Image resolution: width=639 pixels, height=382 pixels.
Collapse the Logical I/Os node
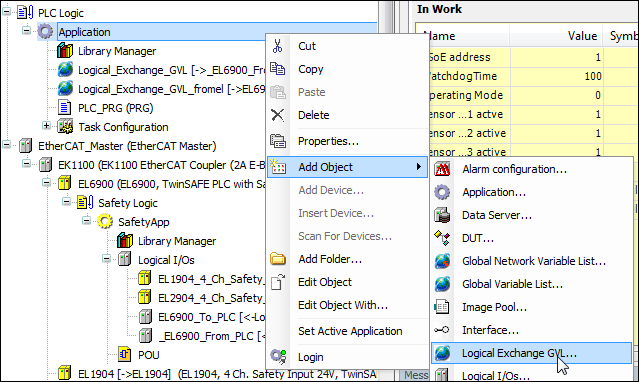[x=106, y=259]
